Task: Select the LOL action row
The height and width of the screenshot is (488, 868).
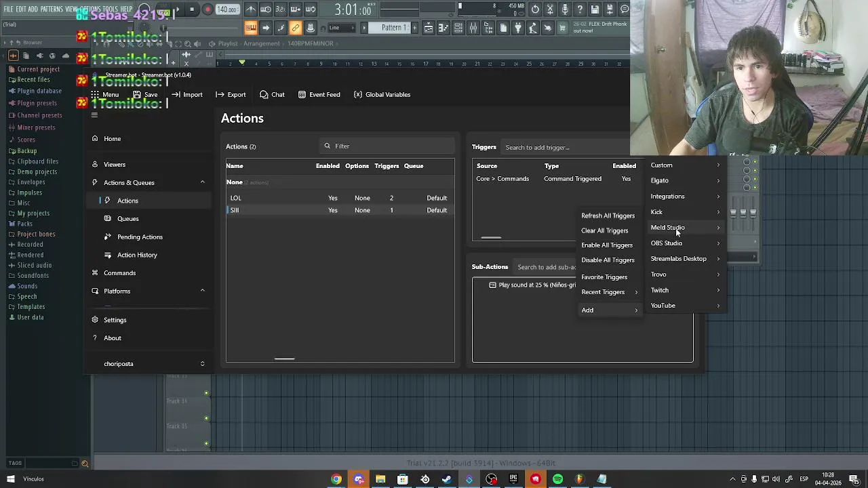Action: (x=340, y=198)
